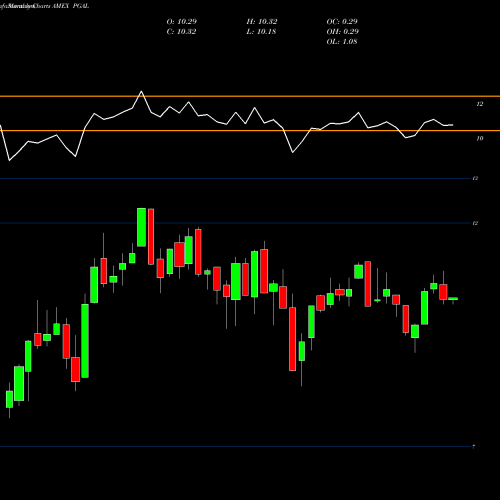The width and height of the screenshot is (500, 500).
Task: Select the low price L: 10.18
Action: (261, 32)
